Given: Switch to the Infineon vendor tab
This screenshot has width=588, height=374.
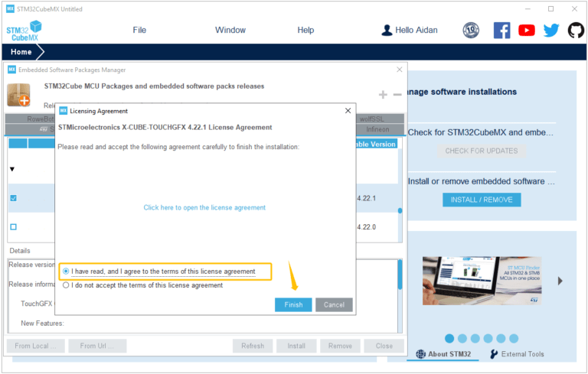Looking at the screenshot, I should coord(377,129).
